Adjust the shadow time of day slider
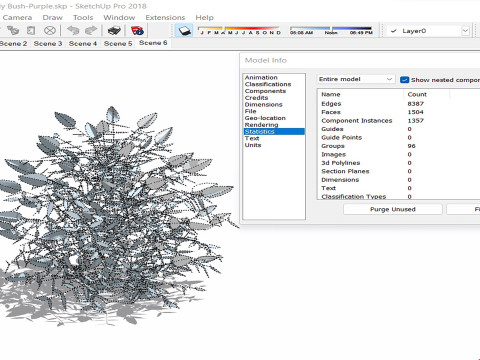Viewport: 480px width, 360px height. click(331, 30)
